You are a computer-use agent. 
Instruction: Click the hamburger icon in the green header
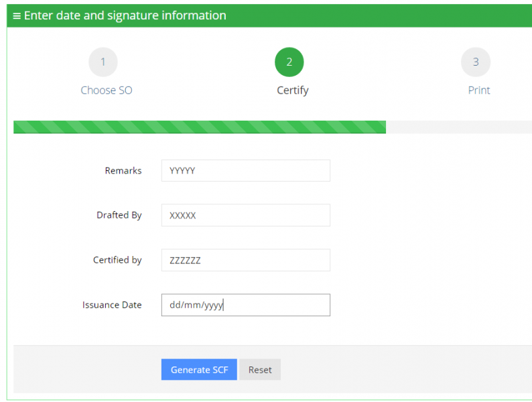(17, 15)
